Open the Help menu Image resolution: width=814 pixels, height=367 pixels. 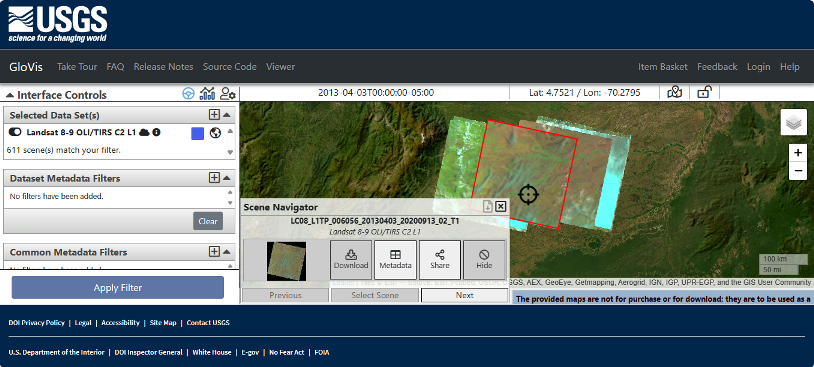pyautogui.click(x=790, y=66)
